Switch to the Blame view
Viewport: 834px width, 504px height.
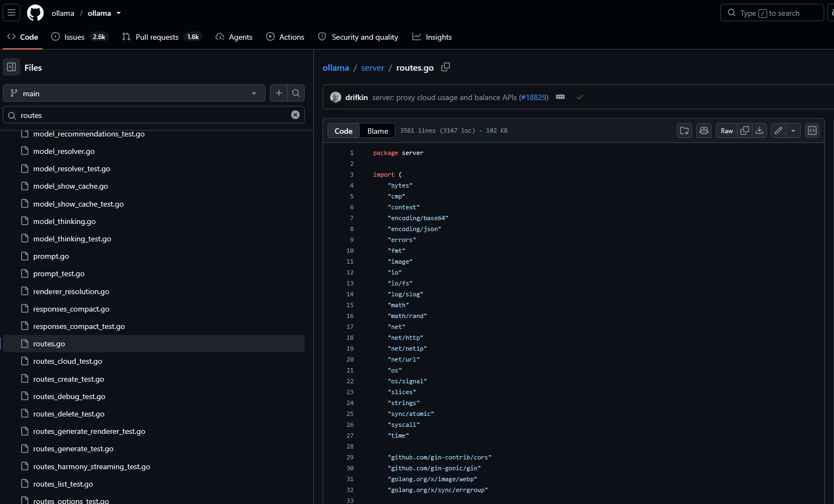point(378,130)
